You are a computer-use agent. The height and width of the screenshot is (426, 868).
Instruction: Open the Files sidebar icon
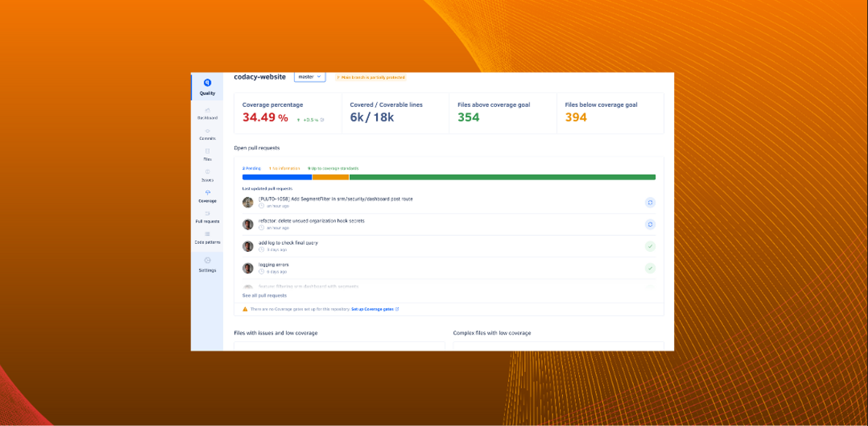point(208,152)
